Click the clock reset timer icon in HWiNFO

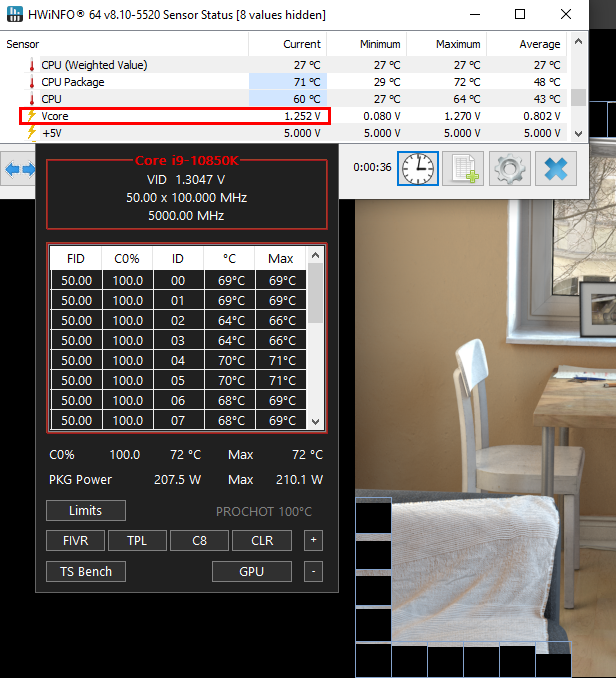(x=418, y=169)
